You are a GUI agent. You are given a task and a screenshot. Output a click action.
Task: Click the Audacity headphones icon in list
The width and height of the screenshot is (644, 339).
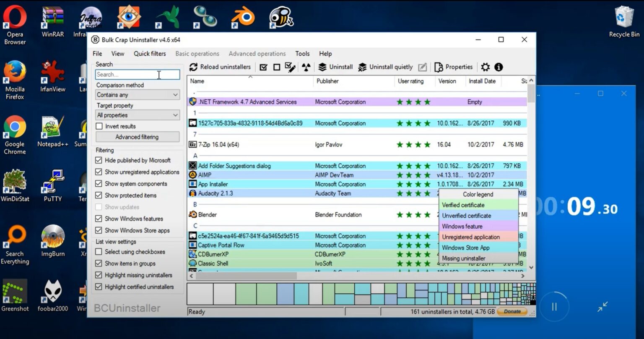click(x=193, y=193)
